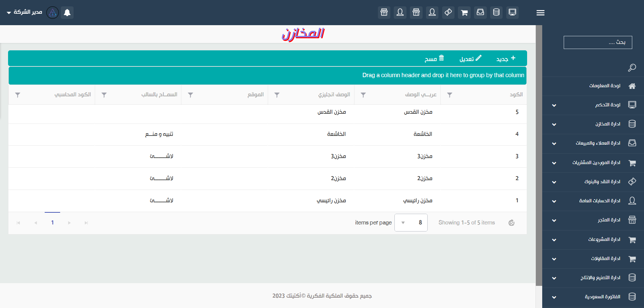The height and width of the screenshot is (308, 644).
Task: Click جديد new button
Action: (506, 59)
